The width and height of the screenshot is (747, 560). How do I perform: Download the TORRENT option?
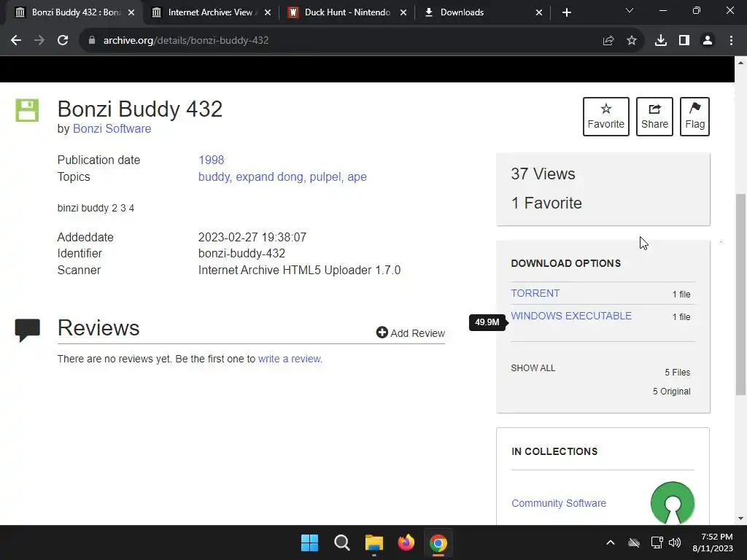pos(535,293)
